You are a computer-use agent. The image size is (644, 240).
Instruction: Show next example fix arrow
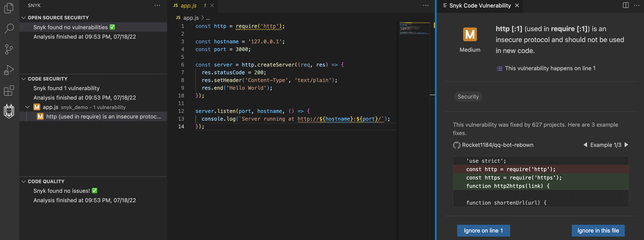click(x=626, y=145)
